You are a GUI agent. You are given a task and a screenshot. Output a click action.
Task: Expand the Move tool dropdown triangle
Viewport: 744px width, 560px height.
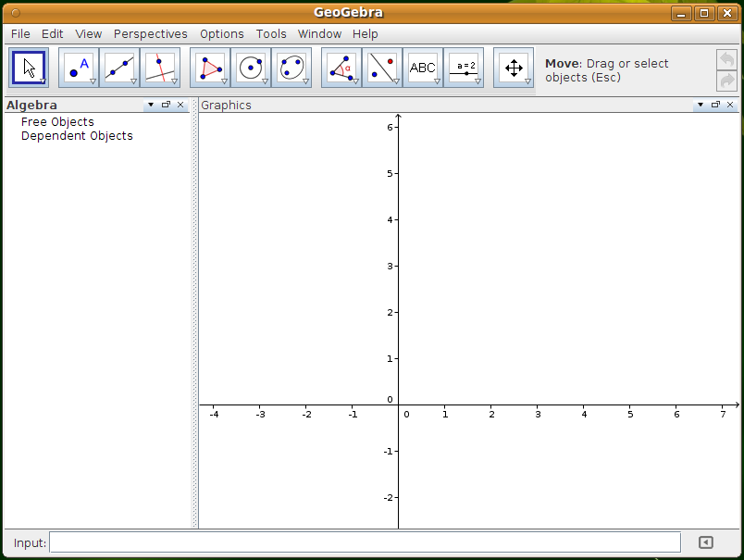pyautogui.click(x=43, y=81)
